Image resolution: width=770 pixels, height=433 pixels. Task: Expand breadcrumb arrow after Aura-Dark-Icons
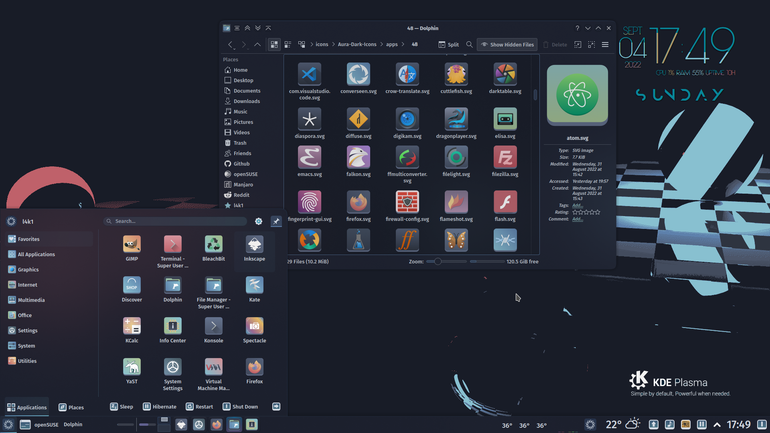pyautogui.click(x=381, y=45)
